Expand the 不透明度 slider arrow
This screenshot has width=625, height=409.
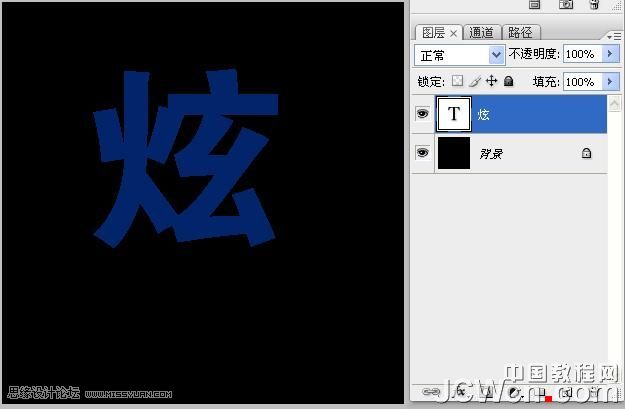[x=610, y=54]
